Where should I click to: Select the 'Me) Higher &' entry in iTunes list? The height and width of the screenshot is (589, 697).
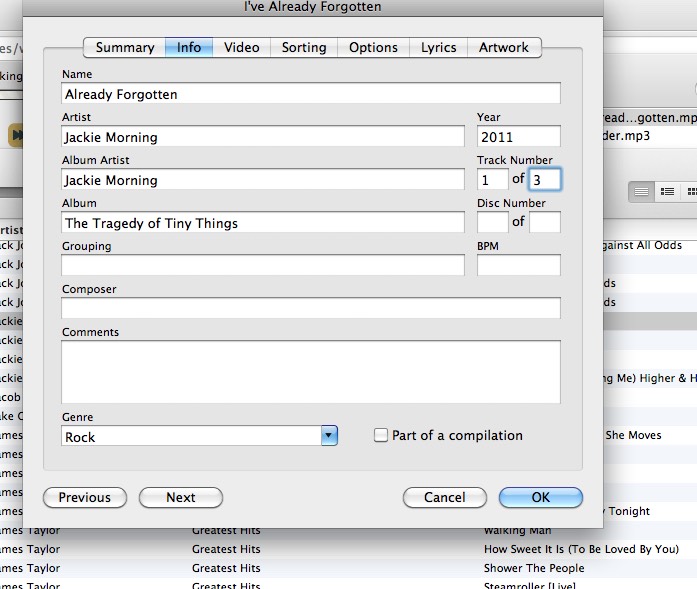pos(650,378)
